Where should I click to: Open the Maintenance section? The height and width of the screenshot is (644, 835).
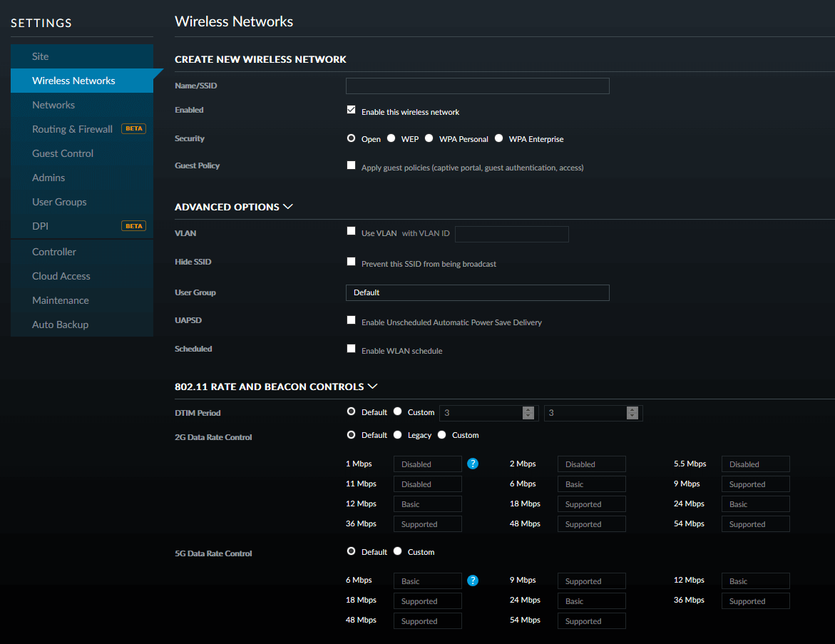pyautogui.click(x=61, y=300)
